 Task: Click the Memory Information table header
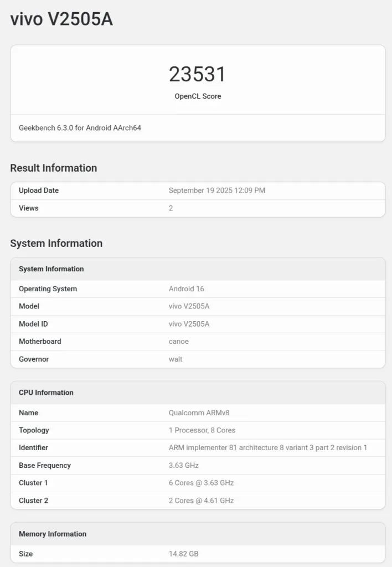click(x=53, y=534)
